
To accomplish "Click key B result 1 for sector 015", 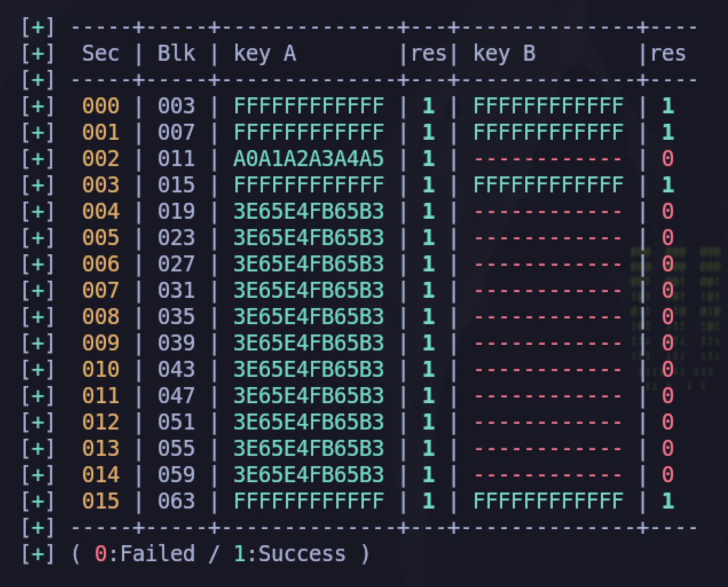I will tap(667, 501).
